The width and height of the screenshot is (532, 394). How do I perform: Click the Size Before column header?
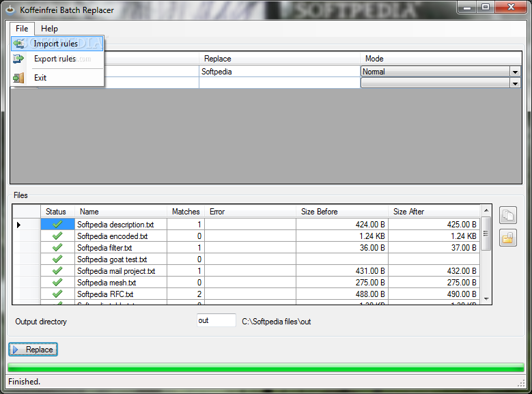click(342, 212)
